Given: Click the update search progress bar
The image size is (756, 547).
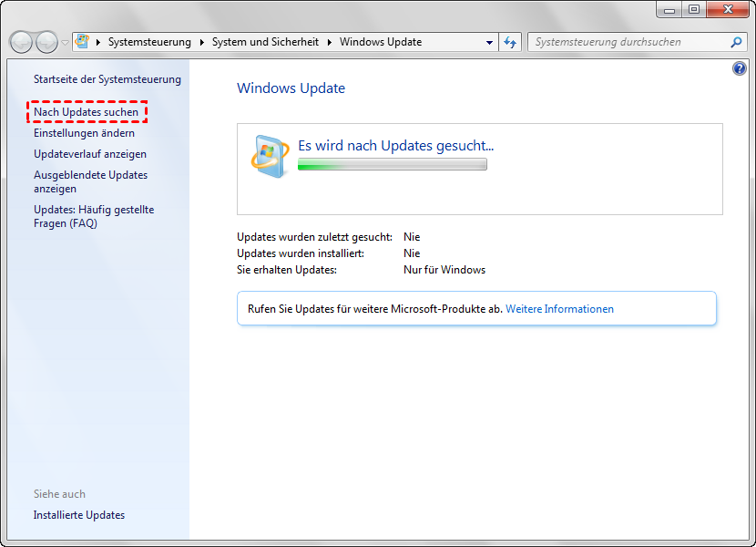Looking at the screenshot, I should 392,165.
